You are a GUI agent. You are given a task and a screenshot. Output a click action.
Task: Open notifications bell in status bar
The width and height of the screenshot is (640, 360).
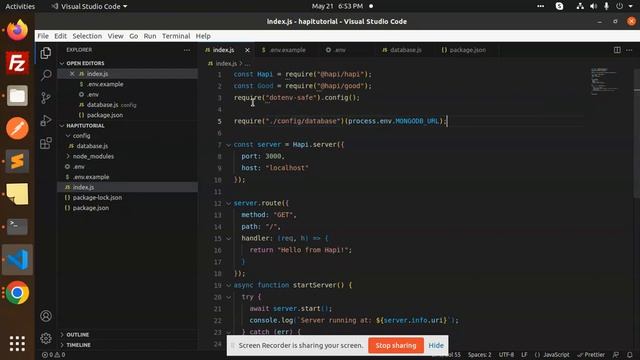(x=630, y=355)
